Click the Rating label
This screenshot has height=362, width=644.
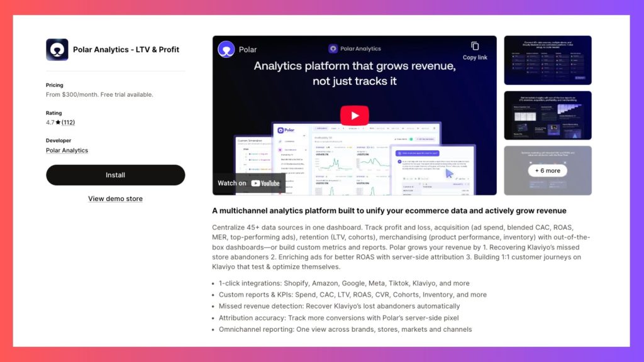(x=54, y=113)
